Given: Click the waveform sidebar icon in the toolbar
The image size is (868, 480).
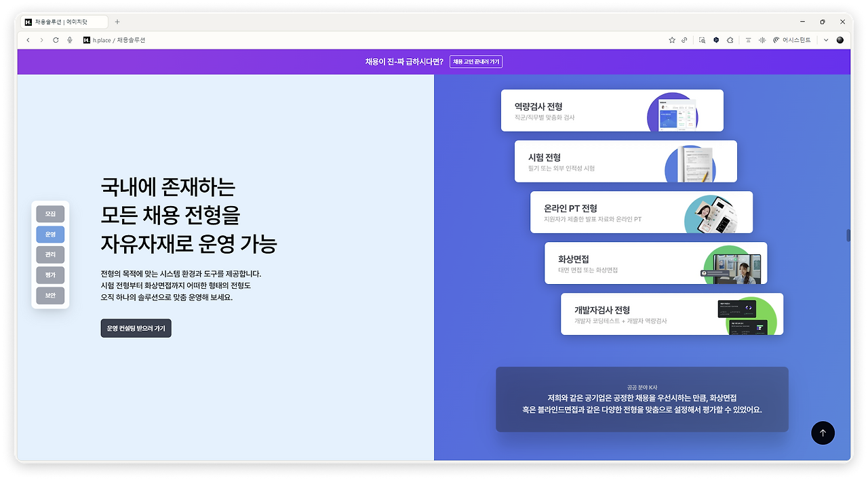Looking at the screenshot, I should pos(762,39).
